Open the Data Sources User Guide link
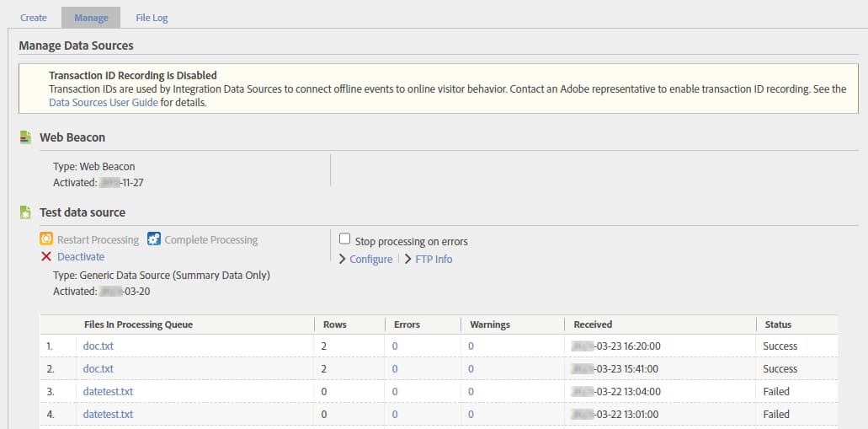868x429 pixels. (x=104, y=103)
